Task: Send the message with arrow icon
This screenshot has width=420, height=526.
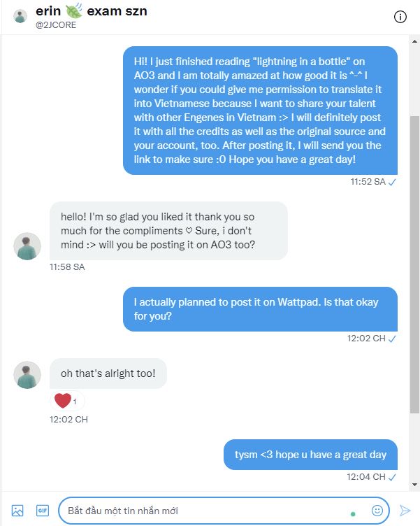Action: coord(405,511)
